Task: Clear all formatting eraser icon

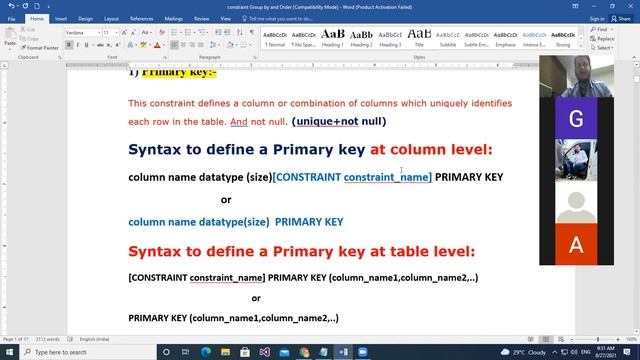Action: click(162, 33)
